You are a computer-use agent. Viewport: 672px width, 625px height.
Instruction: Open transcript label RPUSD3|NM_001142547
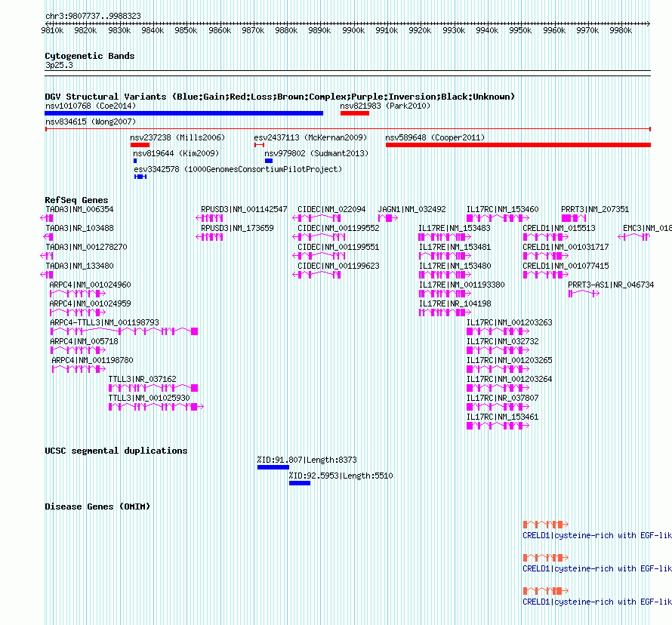[244, 210]
